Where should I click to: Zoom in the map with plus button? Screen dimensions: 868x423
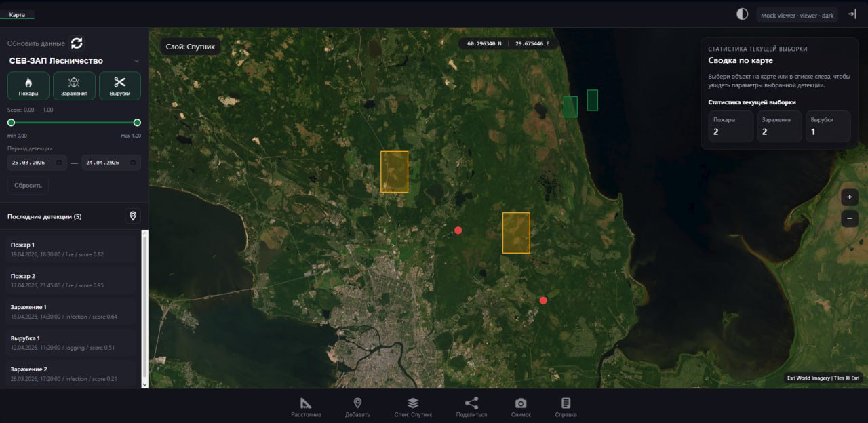850,197
